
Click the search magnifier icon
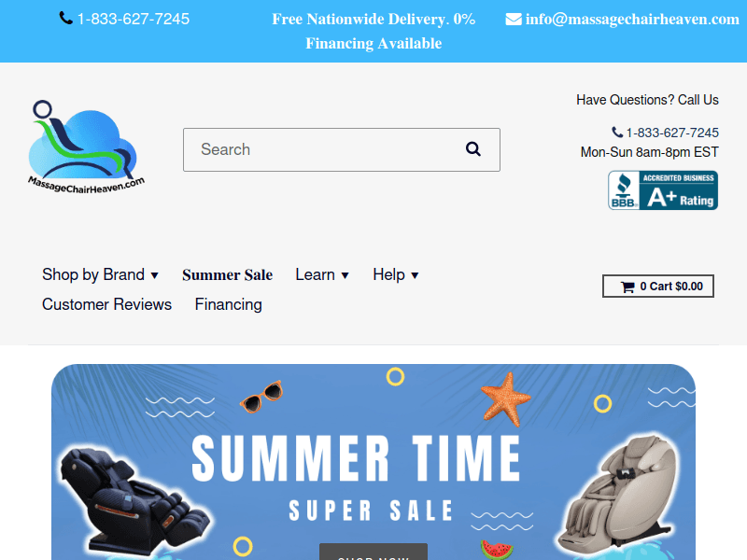coord(472,149)
